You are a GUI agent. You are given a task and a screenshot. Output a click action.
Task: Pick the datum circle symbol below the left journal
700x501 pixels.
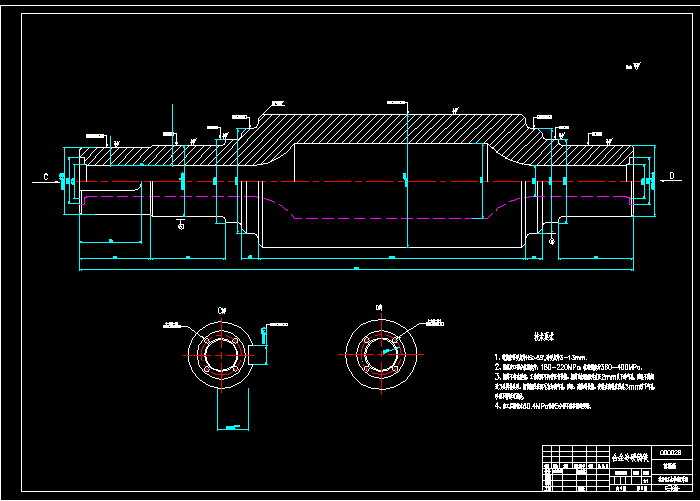click(x=181, y=225)
